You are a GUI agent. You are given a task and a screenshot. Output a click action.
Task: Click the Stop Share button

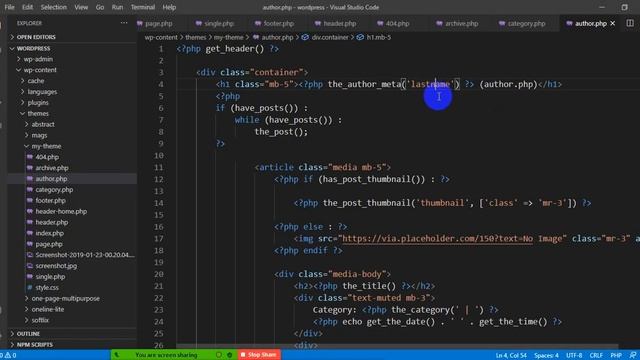click(x=260, y=355)
